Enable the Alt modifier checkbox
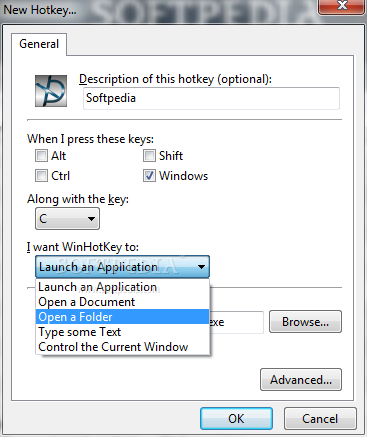The width and height of the screenshot is (367, 437). pyautogui.click(x=41, y=156)
